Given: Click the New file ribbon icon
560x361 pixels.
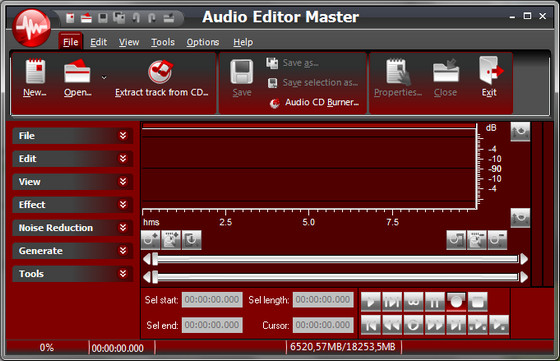Looking at the screenshot, I should (35, 71).
